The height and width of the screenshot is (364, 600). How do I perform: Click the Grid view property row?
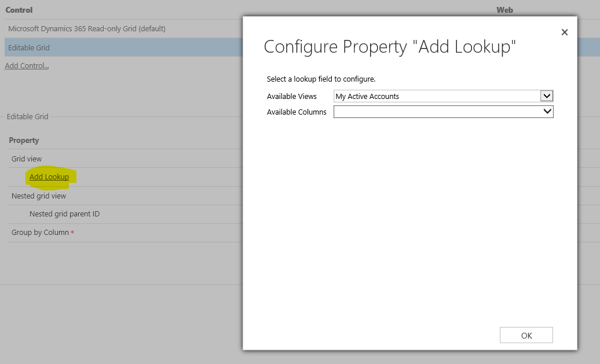27,159
